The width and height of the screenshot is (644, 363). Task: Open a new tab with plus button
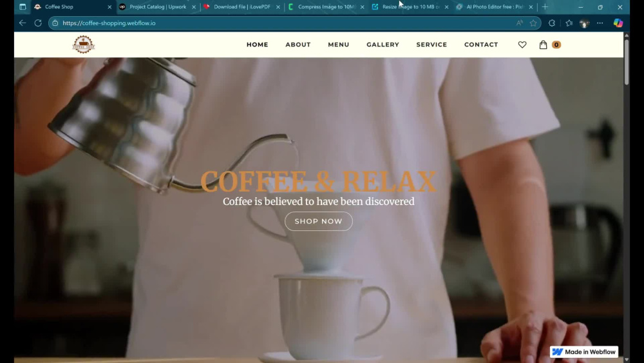point(545,6)
